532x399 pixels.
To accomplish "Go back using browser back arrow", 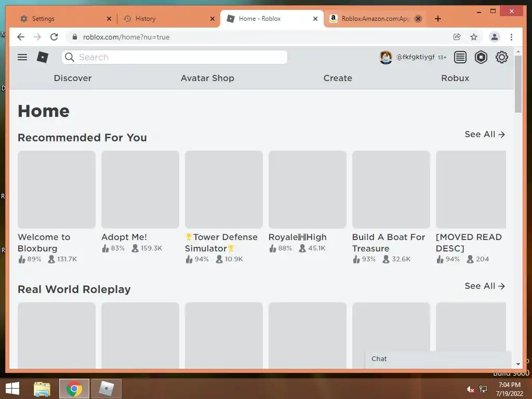I will point(21,37).
